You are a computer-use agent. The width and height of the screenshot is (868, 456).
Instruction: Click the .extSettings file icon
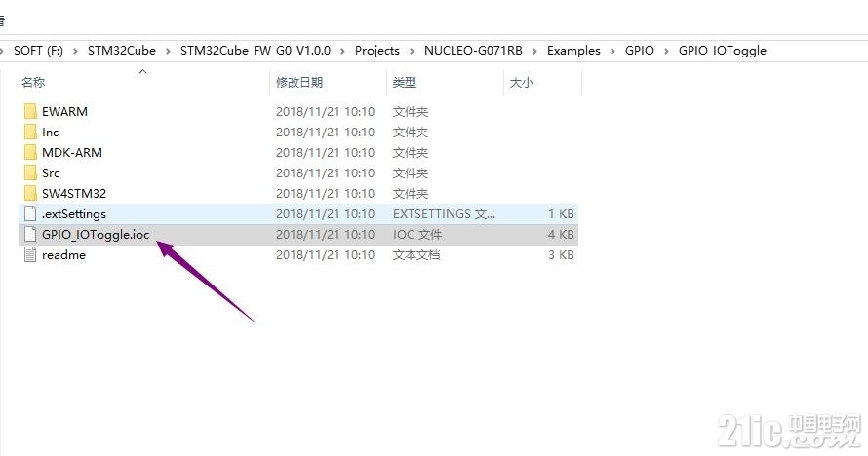point(30,214)
